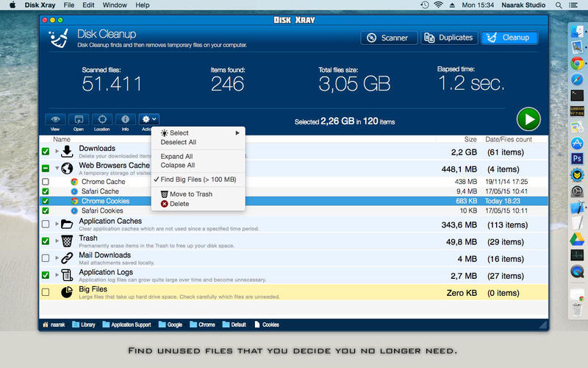588x368 pixels.
Task: Toggle Find Big Files (> 100 MB)
Action: click(198, 180)
